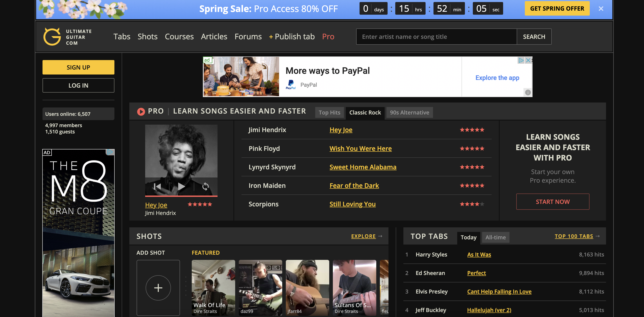Click the EXPLORE shots link
This screenshot has height=317, width=644.
(x=363, y=236)
